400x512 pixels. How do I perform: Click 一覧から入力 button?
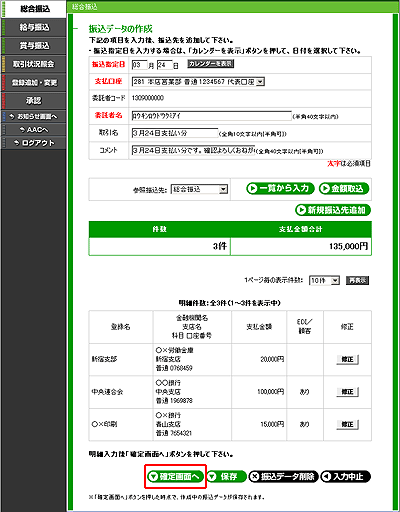pyautogui.click(x=280, y=189)
